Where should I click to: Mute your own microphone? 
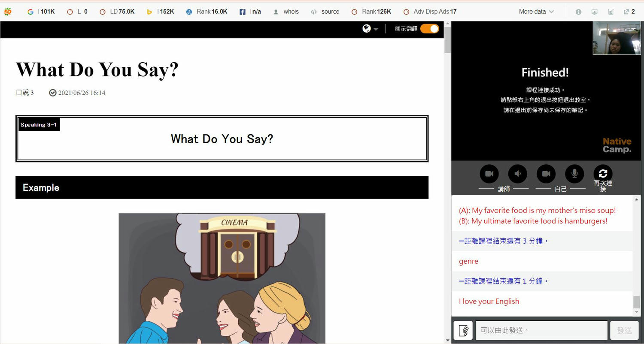coord(574,174)
